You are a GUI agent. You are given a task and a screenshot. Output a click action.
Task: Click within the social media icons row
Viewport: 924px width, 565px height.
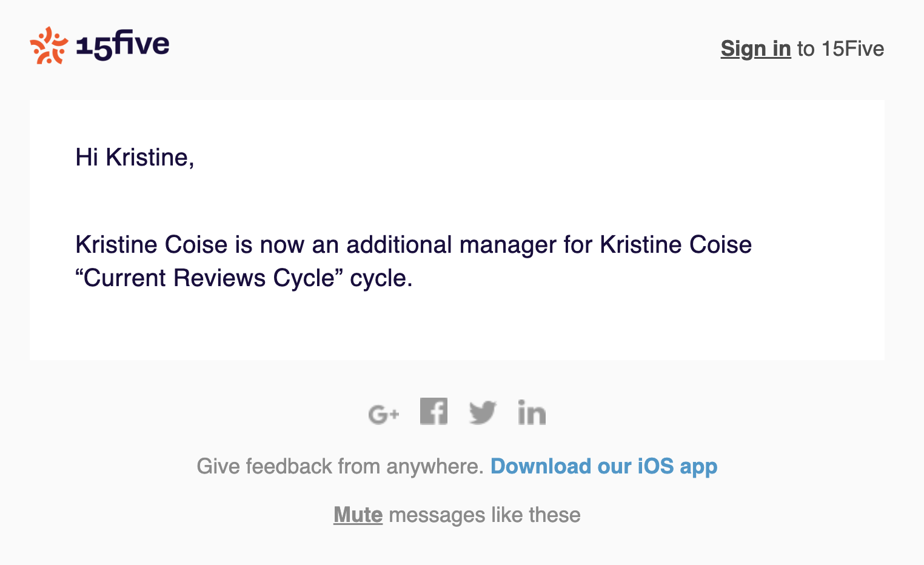(x=458, y=412)
